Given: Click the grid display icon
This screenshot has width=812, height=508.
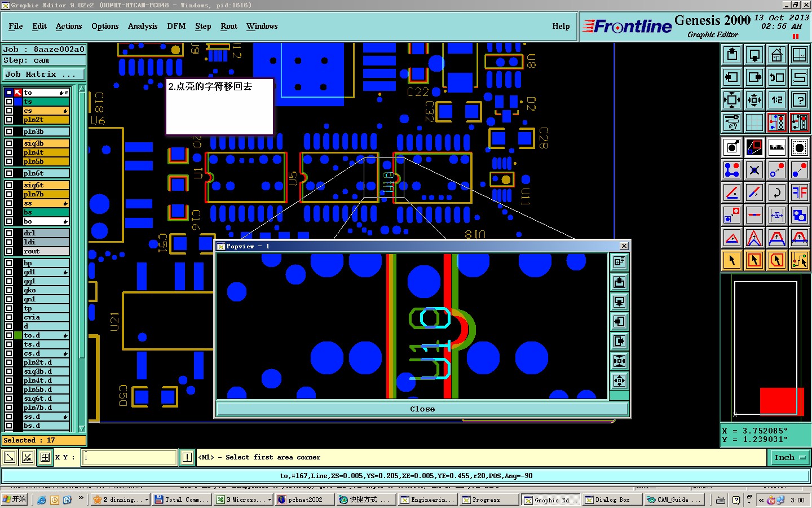Looking at the screenshot, I should [754, 122].
